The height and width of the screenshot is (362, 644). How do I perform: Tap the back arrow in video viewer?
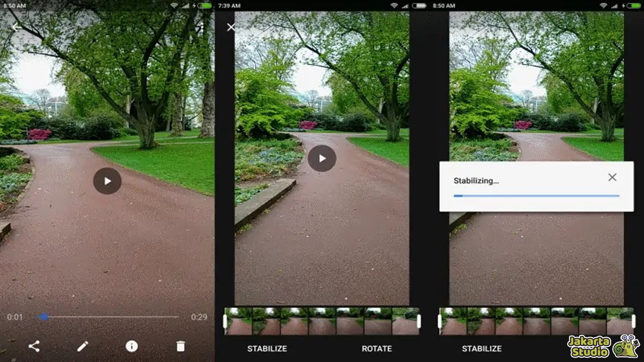click(16, 27)
